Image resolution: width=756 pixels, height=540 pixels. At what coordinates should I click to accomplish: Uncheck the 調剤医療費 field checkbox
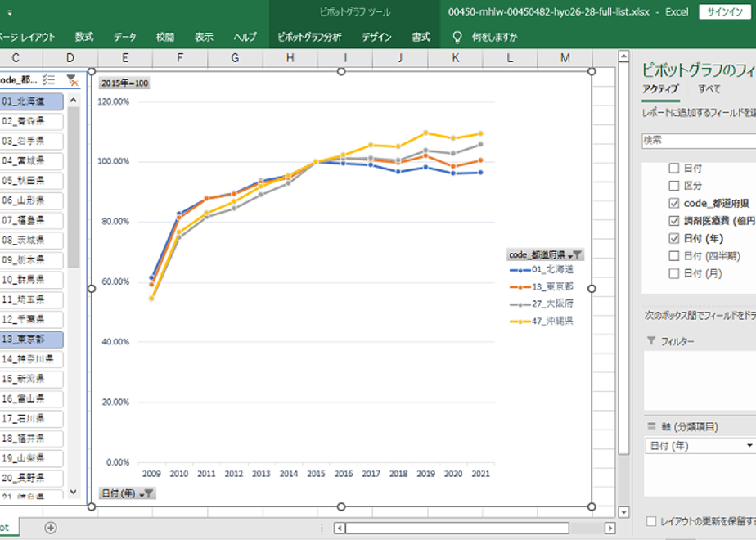(x=674, y=221)
